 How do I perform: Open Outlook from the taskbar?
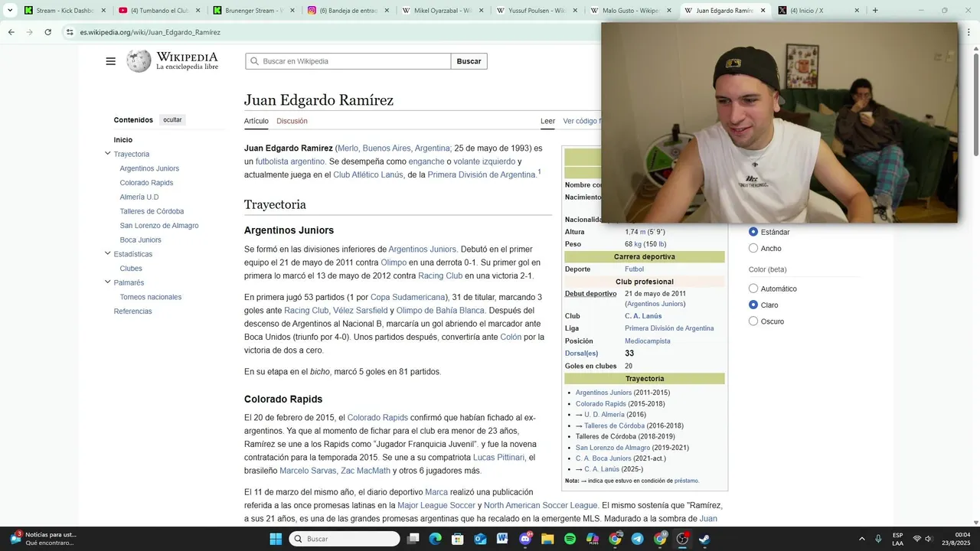480,539
